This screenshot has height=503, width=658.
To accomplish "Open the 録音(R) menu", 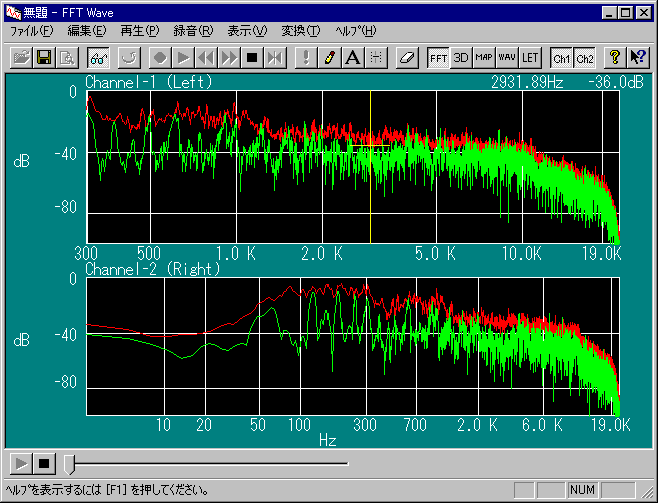I will (193, 31).
